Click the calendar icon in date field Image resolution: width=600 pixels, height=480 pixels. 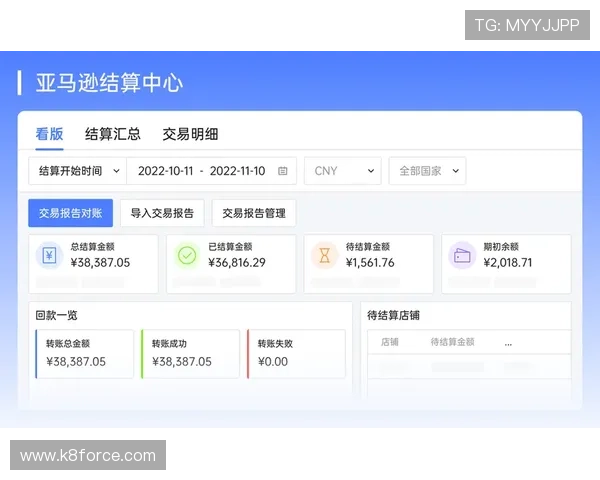pyautogui.click(x=282, y=171)
